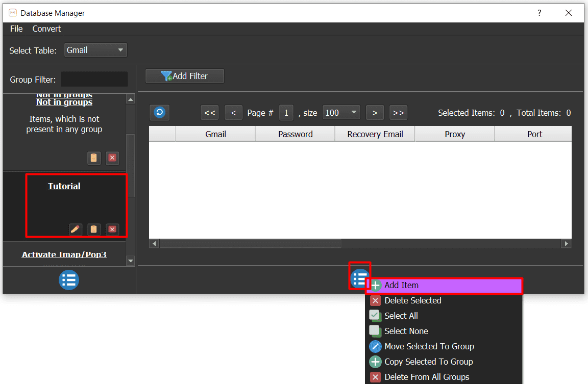This screenshot has width=588, height=384.
Task: Choose Select All menu entry
Action: tap(444, 316)
